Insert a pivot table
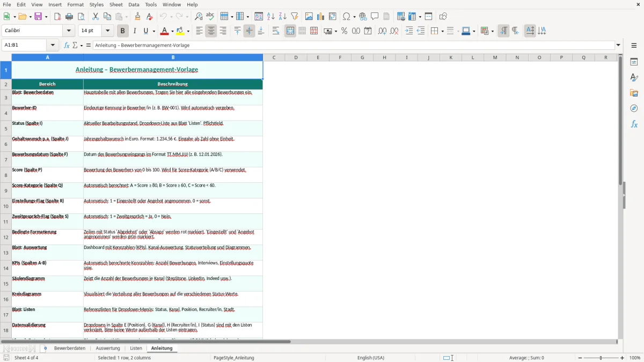Screen dimensions: 644x362 (333, 17)
